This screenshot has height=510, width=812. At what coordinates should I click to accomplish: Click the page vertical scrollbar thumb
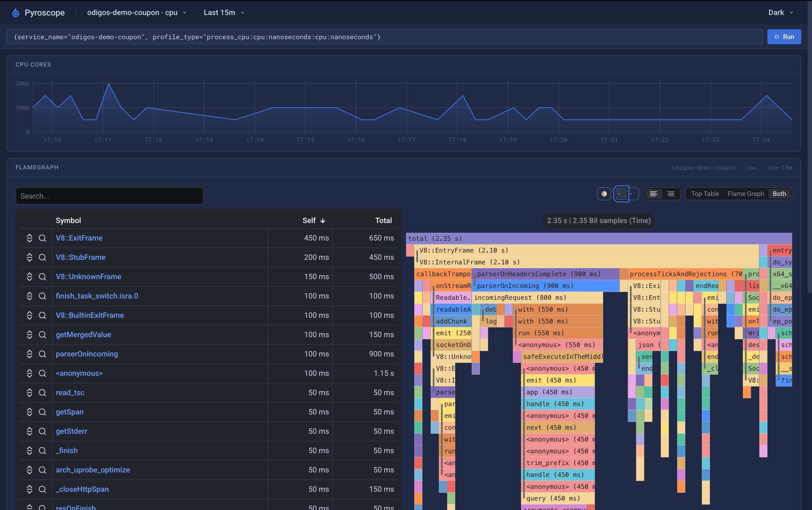(x=810, y=147)
